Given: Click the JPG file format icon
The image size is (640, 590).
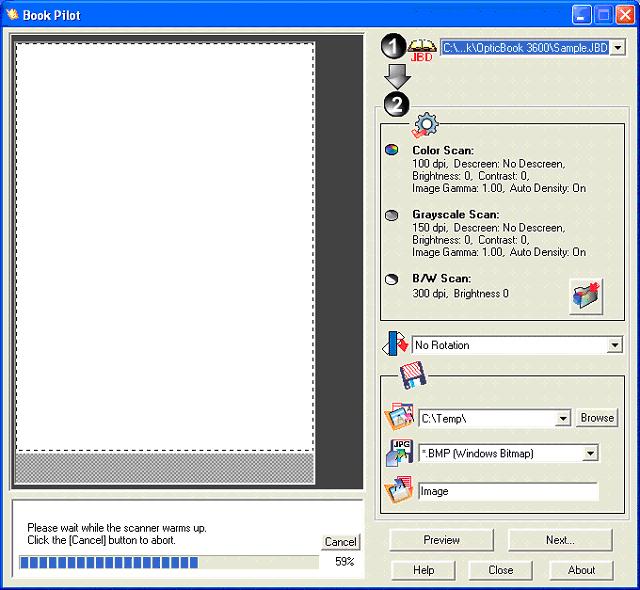Looking at the screenshot, I should (x=400, y=452).
